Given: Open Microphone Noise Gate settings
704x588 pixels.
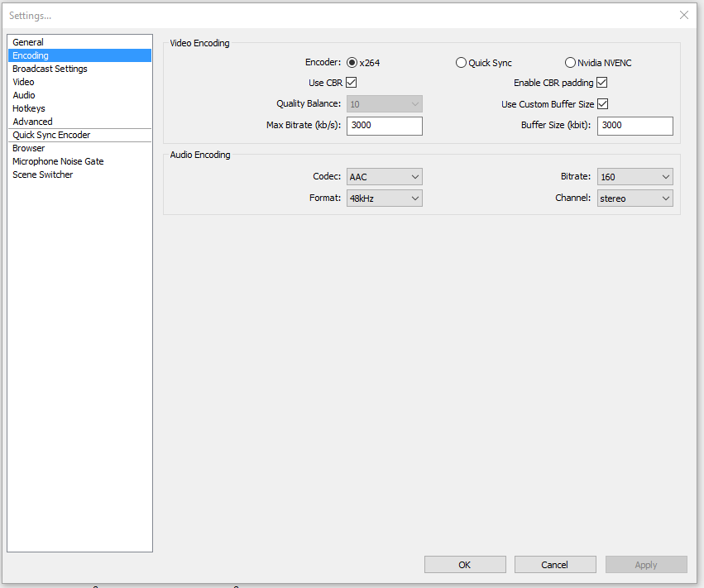Looking at the screenshot, I should point(79,161).
